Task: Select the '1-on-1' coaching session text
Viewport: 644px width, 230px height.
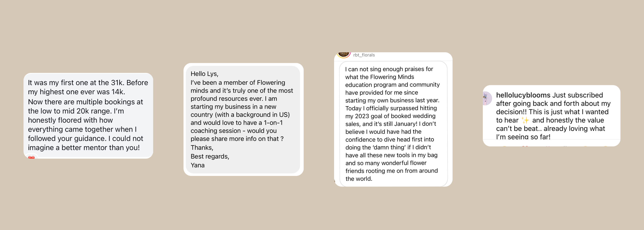Action: pyautogui.click(x=273, y=123)
